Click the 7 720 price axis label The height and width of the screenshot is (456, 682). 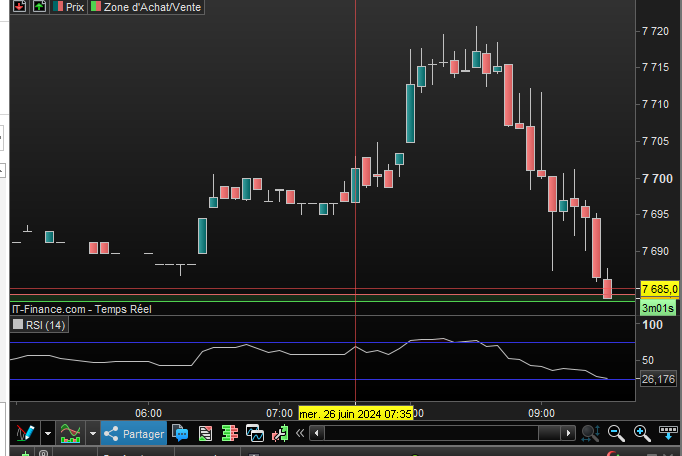pos(655,31)
